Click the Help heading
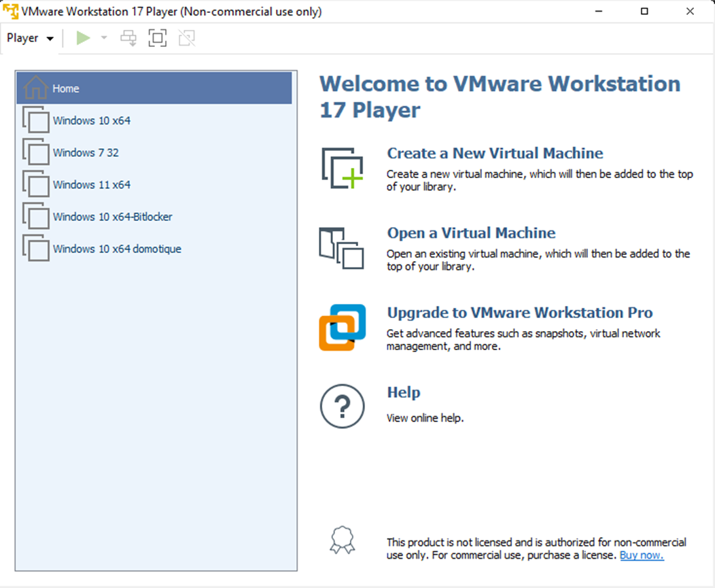Viewport: 715px width, 588px height. [404, 392]
